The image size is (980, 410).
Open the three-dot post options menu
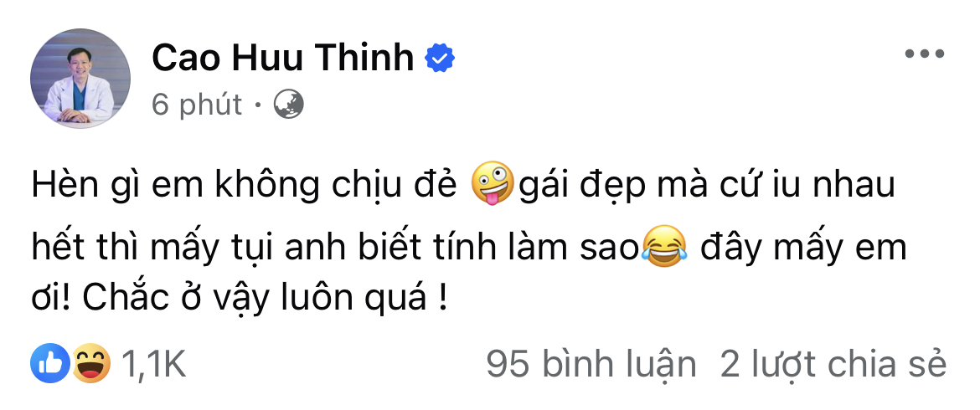click(925, 54)
